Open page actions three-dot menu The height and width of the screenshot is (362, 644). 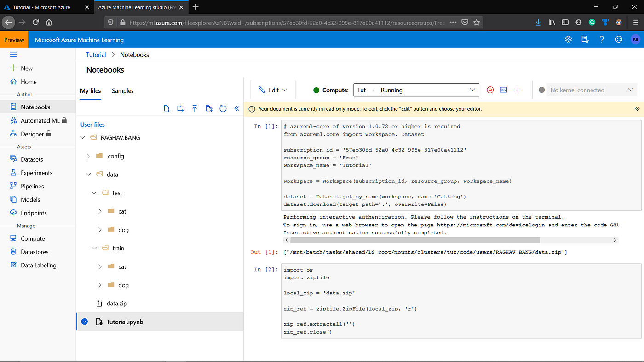(453, 22)
